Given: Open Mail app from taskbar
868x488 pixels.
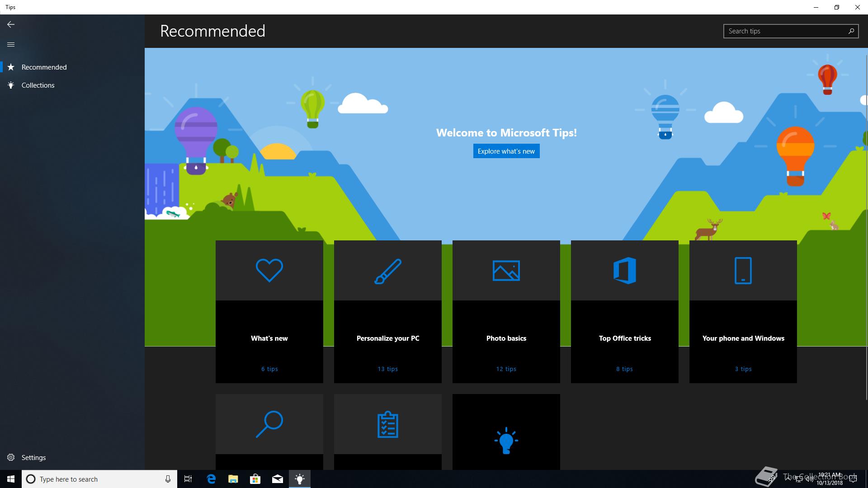Looking at the screenshot, I should coord(277,479).
